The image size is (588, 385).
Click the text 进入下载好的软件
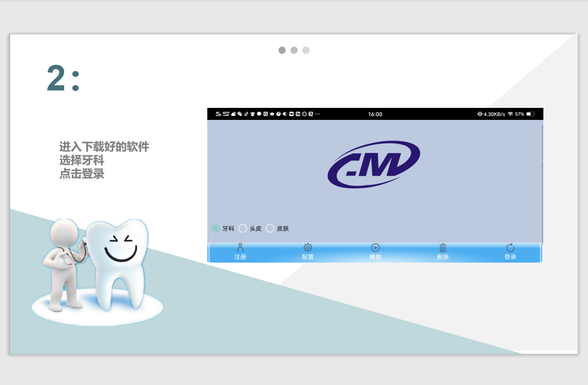coord(104,147)
